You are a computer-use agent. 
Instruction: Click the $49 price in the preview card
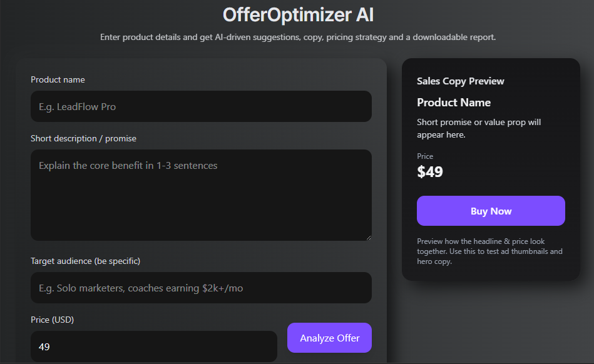tap(430, 172)
